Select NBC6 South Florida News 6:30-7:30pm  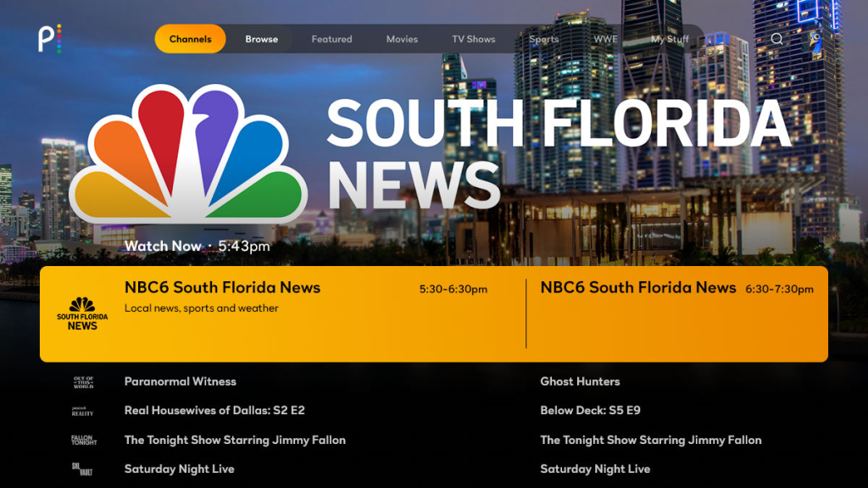(x=676, y=313)
